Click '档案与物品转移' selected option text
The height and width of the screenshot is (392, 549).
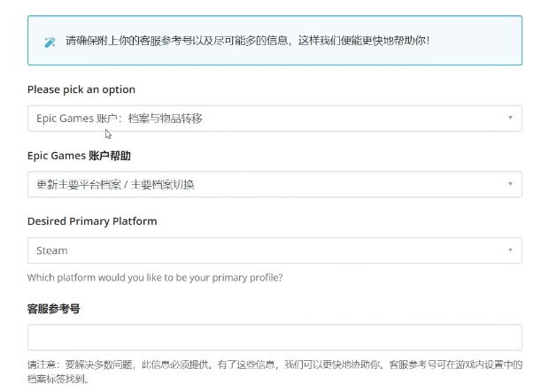(166, 119)
